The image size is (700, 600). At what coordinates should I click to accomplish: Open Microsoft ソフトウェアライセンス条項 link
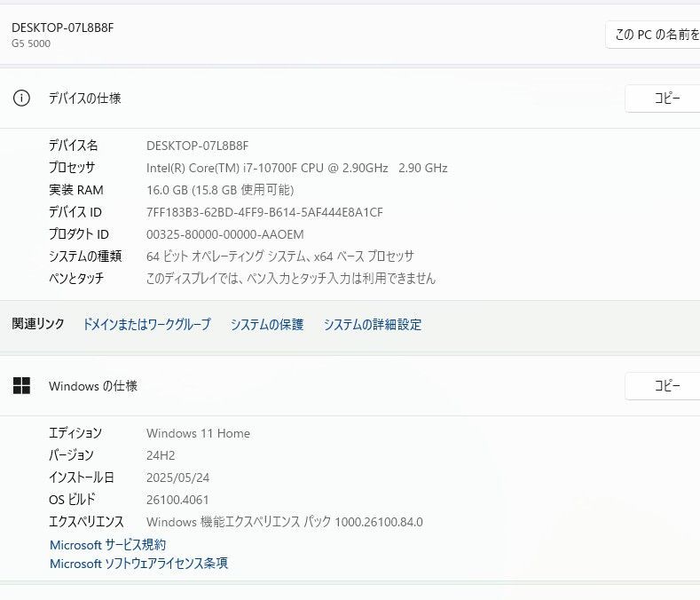(138, 564)
